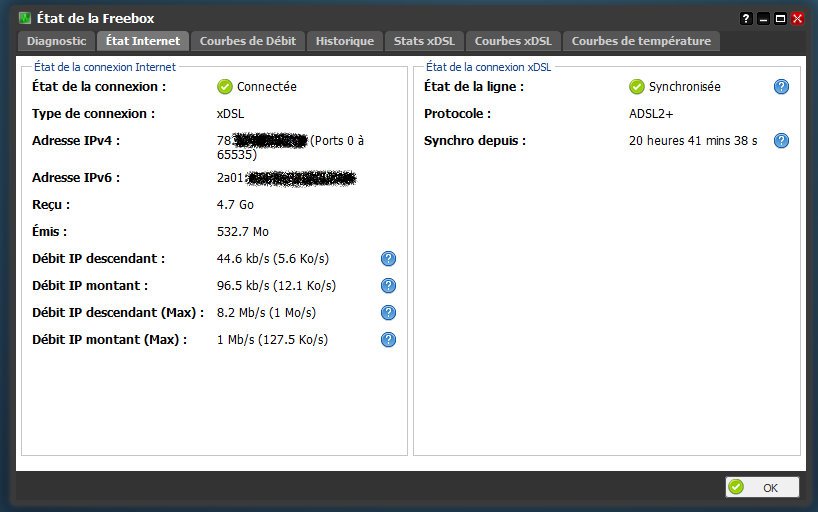818x512 pixels.
Task: Open the Courbes de température tab
Action: [x=641, y=41]
